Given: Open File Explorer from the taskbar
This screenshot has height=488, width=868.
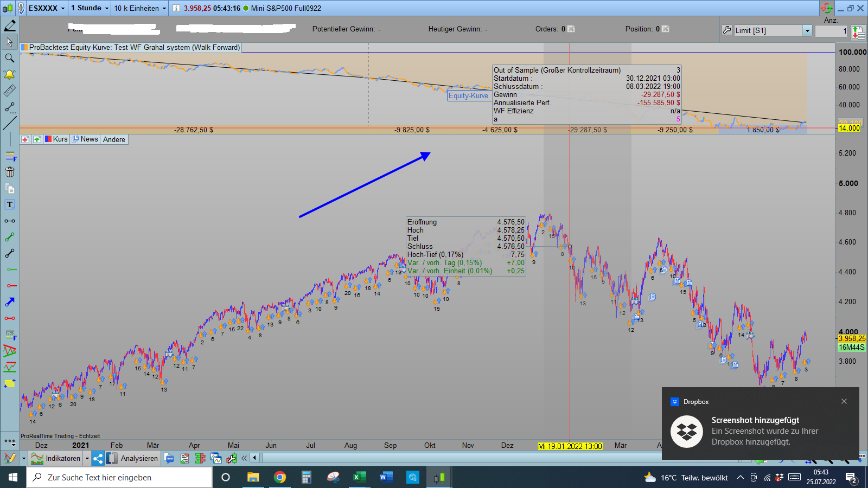Looking at the screenshot, I should (x=253, y=477).
